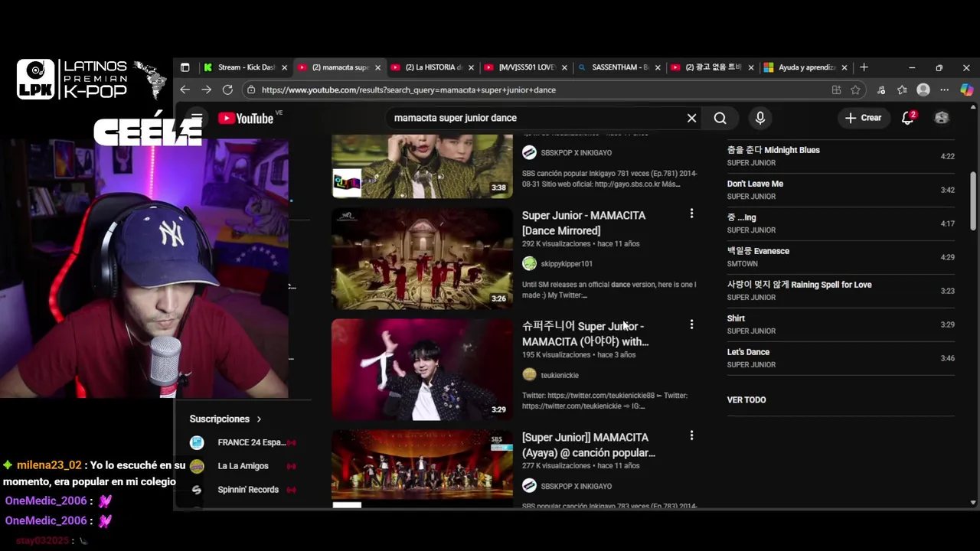Open options for MAMACITA (Ayaya) canción popular video

point(691,435)
